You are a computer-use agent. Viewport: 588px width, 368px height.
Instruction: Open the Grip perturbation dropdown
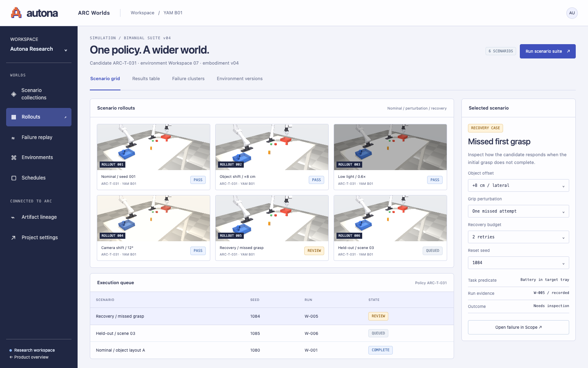pyautogui.click(x=518, y=211)
